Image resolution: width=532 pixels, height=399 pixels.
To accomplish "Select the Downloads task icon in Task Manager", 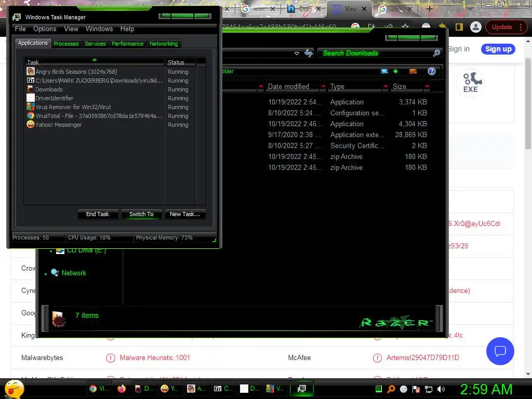I will tap(31, 89).
